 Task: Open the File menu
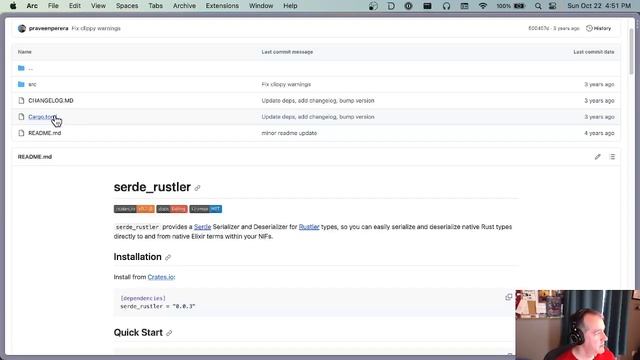pyautogui.click(x=53, y=6)
